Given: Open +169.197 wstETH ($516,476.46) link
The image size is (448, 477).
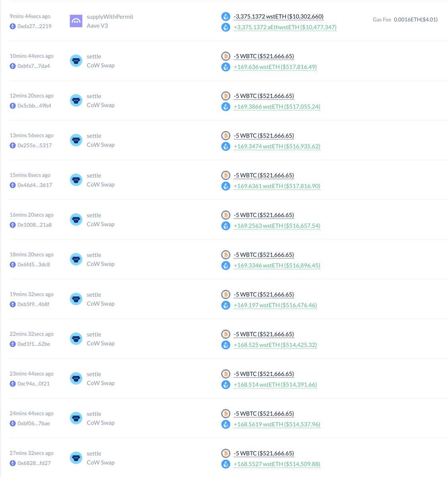Looking at the screenshot, I should click(x=275, y=305).
